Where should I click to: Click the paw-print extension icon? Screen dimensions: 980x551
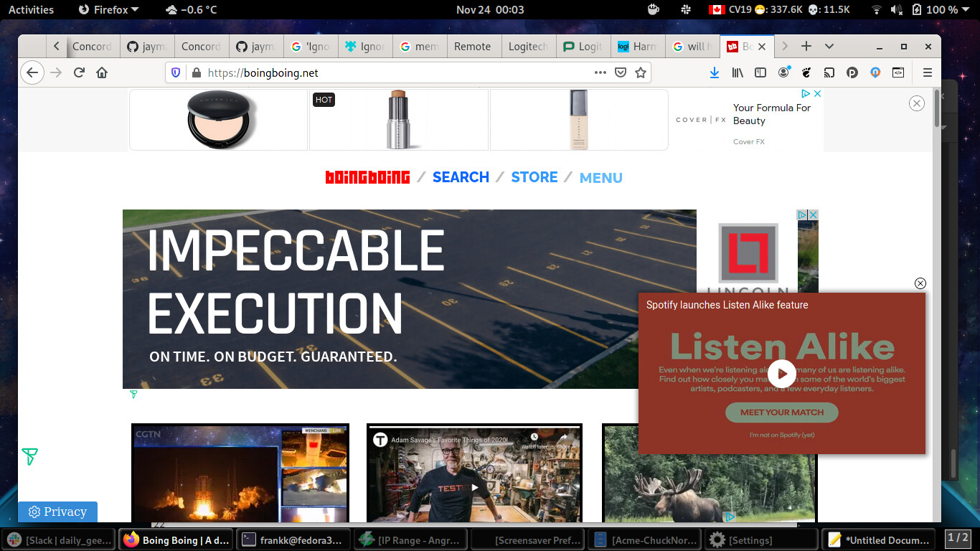pyautogui.click(x=806, y=72)
